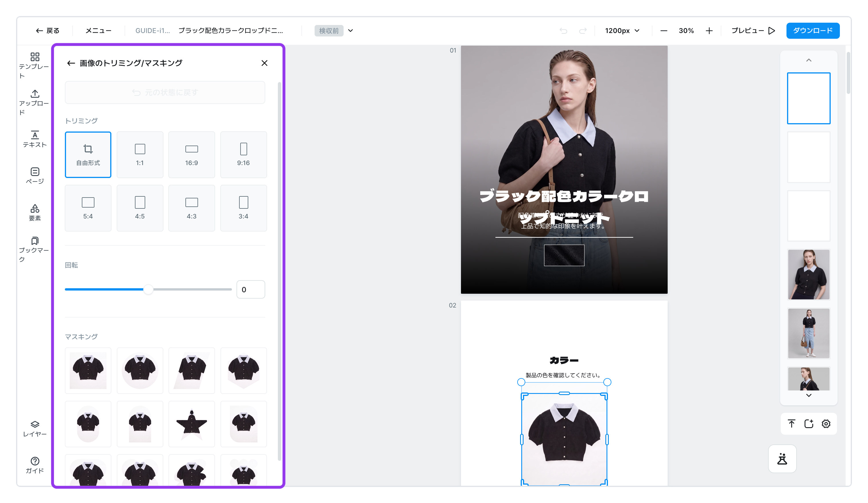Click the settings gear icon

[826, 424]
